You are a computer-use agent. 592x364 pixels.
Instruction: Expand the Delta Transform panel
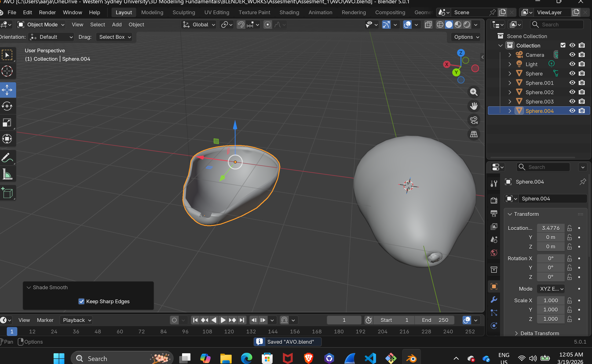pyautogui.click(x=539, y=333)
